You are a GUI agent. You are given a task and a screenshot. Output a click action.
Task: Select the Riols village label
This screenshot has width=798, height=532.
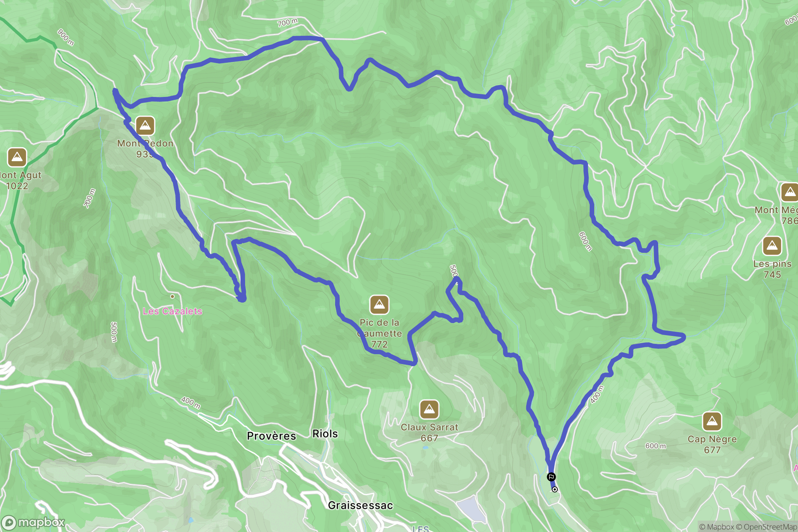tap(325, 434)
